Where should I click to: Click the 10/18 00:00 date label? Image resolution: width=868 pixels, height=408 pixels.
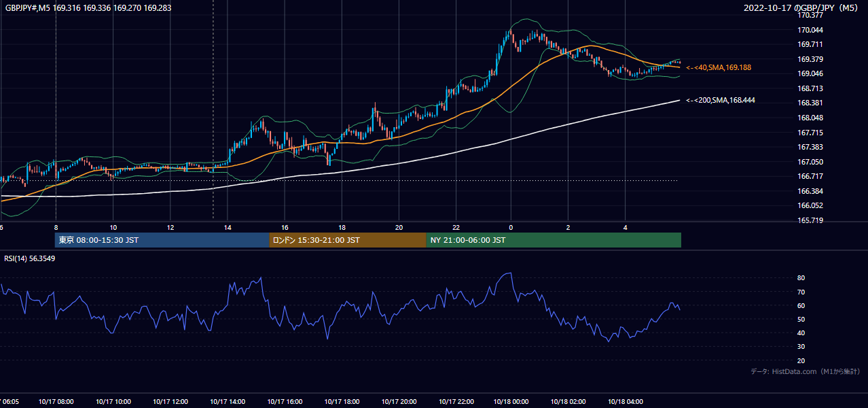511,402
